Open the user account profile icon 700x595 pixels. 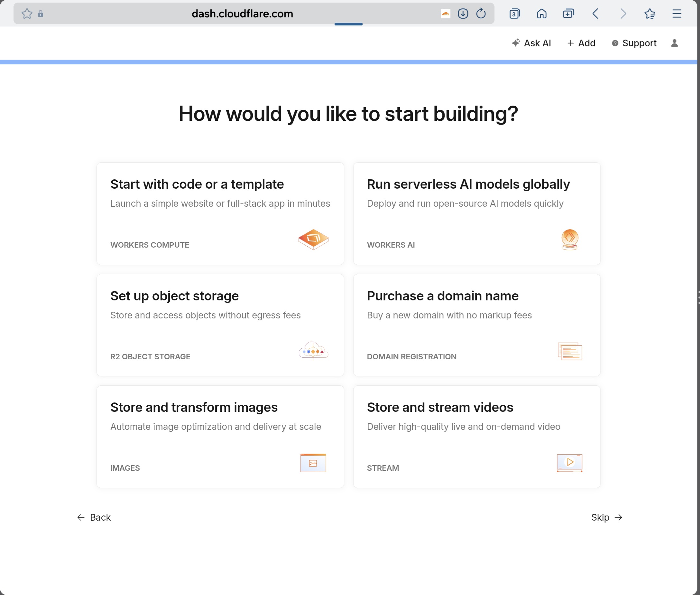coord(674,43)
